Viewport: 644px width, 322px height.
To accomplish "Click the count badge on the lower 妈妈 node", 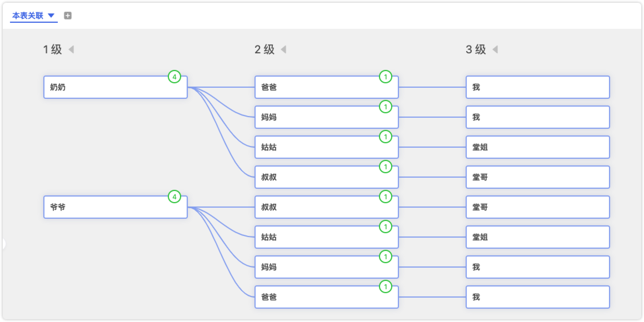I will [x=385, y=256].
